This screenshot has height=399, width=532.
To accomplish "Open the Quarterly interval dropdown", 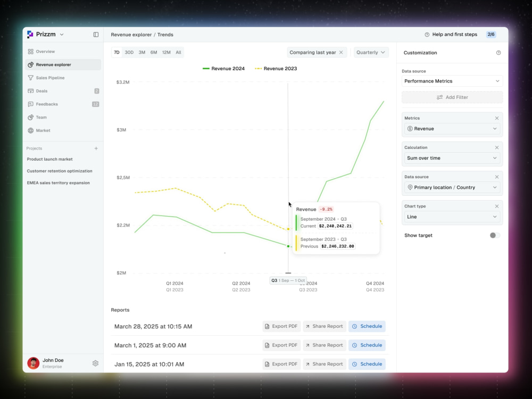I will (371, 52).
